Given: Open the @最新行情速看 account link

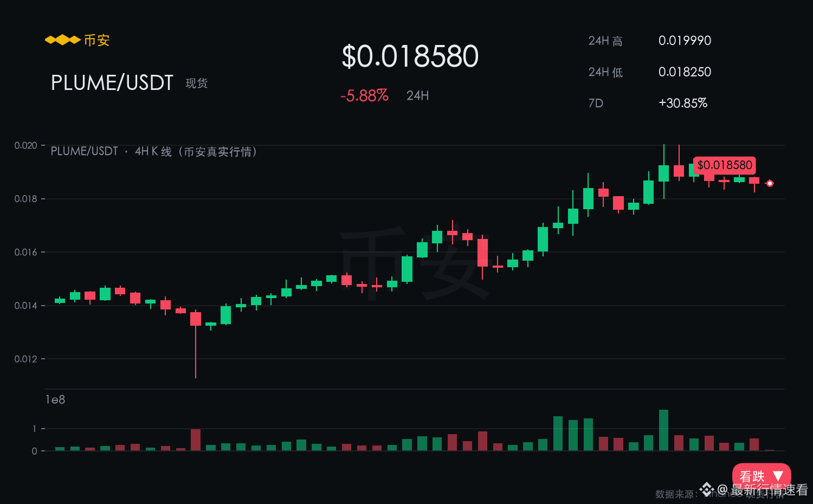Looking at the screenshot, I should (x=763, y=490).
